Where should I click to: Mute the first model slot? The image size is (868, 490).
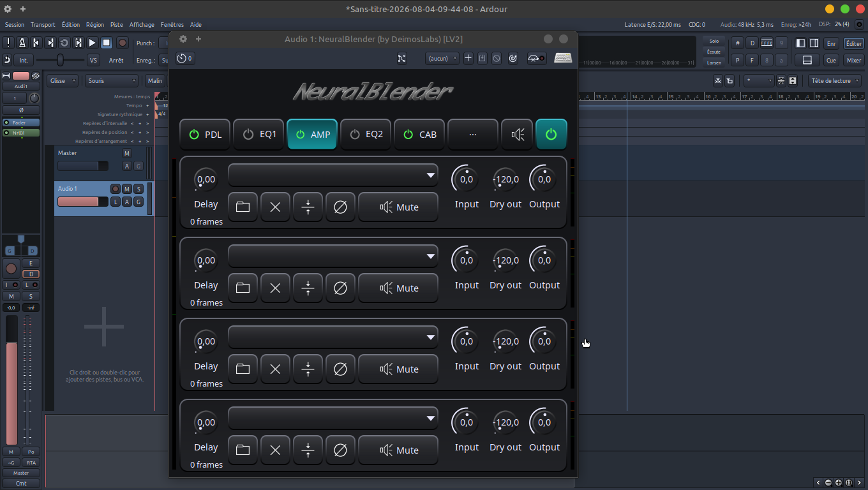pos(398,207)
